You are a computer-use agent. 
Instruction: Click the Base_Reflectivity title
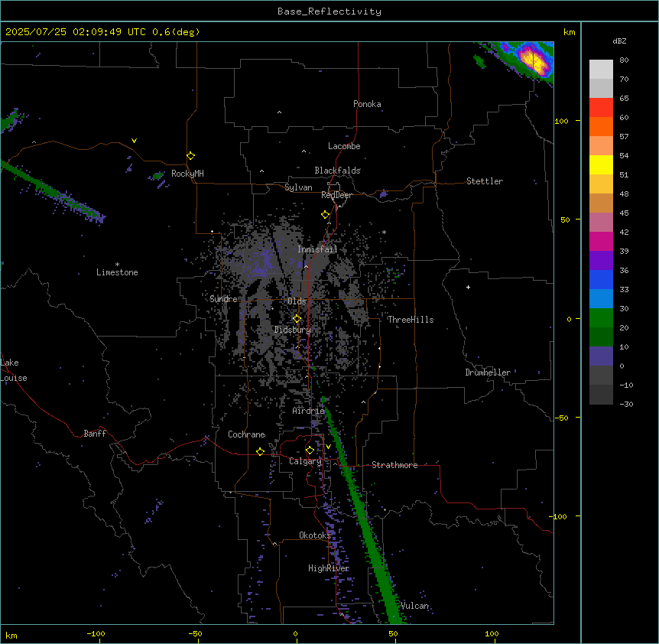click(329, 11)
